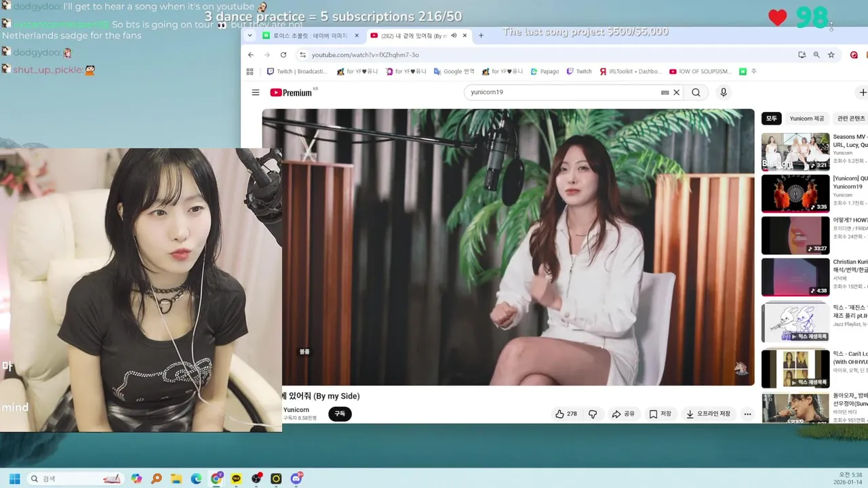The width and height of the screenshot is (868, 488).
Task: Open a new browser tab
Action: (481, 35)
